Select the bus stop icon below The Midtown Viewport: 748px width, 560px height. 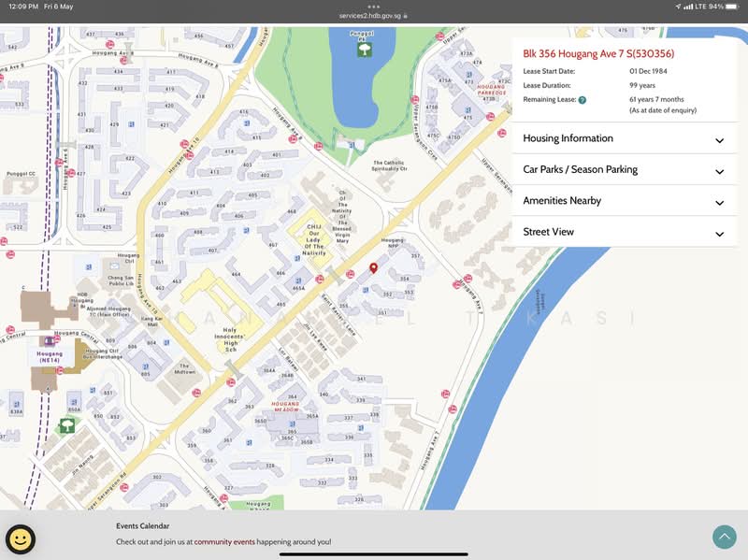tap(196, 393)
